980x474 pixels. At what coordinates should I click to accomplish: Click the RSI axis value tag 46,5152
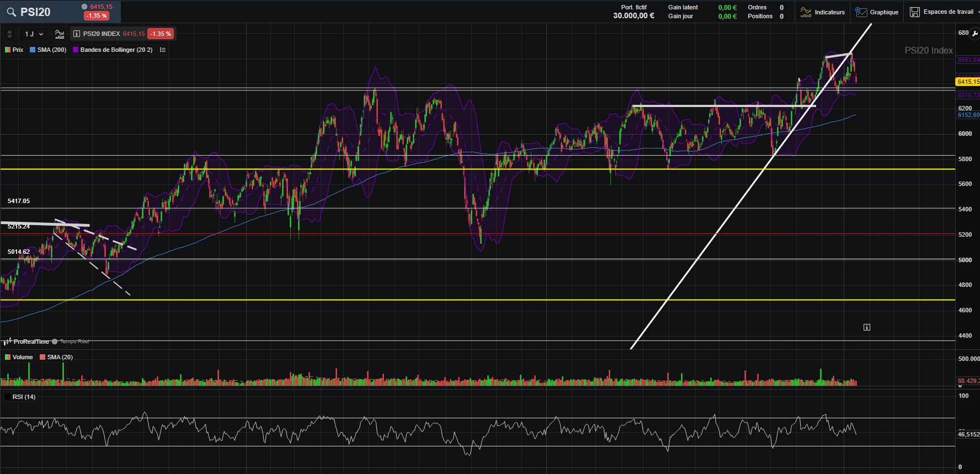968,434
